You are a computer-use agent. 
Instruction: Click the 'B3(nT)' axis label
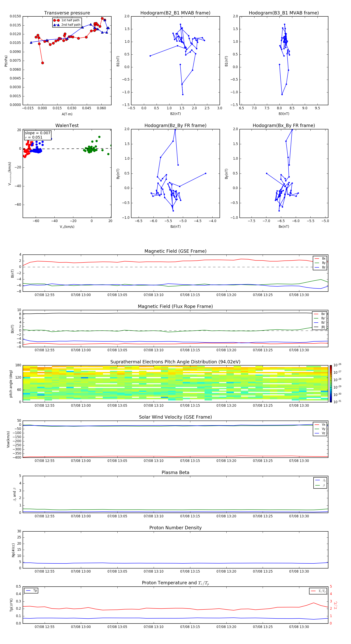(x=284, y=114)
